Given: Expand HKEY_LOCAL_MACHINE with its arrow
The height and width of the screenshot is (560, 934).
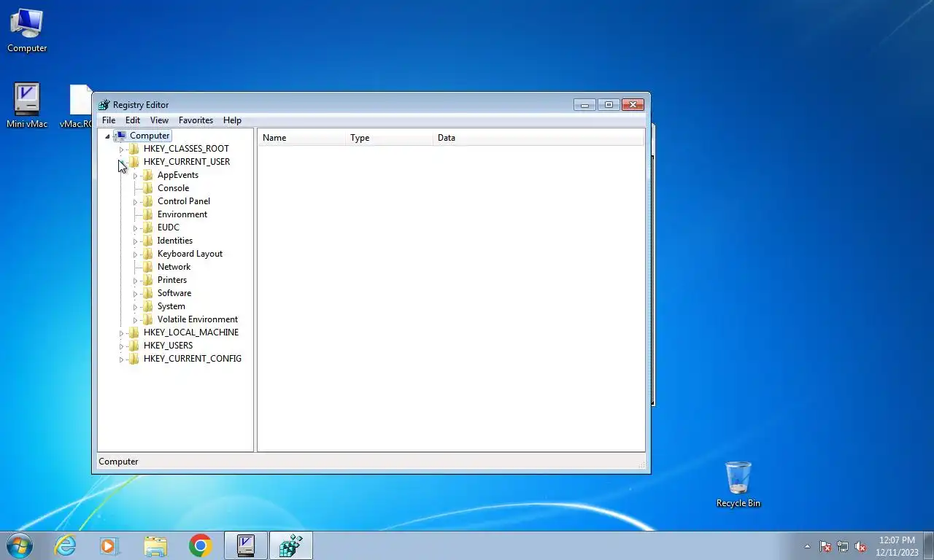Looking at the screenshot, I should pos(121,333).
